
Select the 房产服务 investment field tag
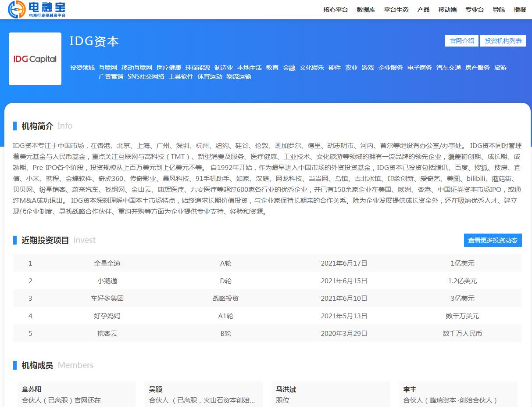tap(478, 68)
